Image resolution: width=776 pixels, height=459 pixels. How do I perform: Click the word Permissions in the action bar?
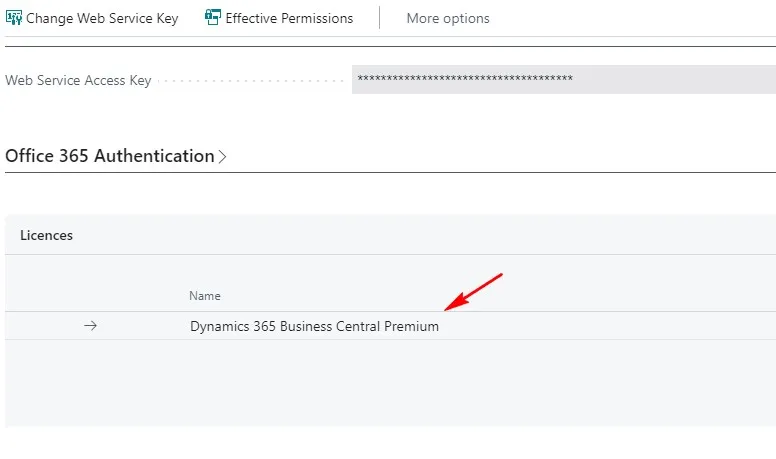[x=317, y=18]
